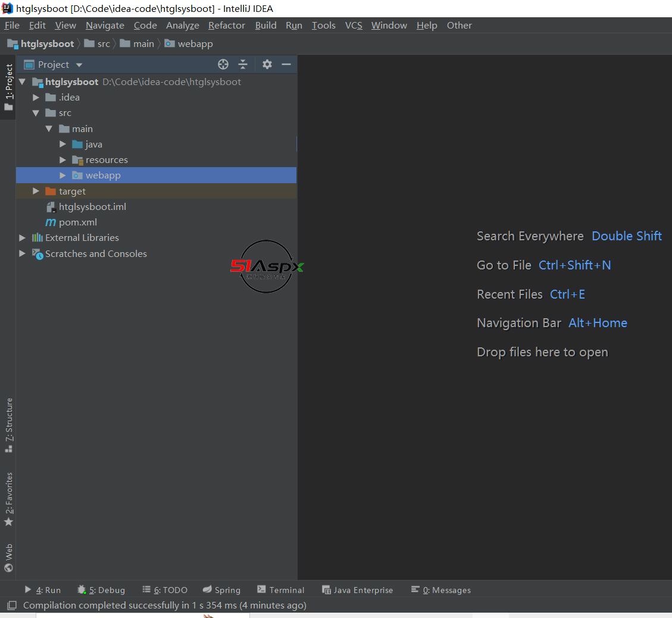Open the File menu
Image resolution: width=672 pixels, height=618 pixels.
coord(12,25)
